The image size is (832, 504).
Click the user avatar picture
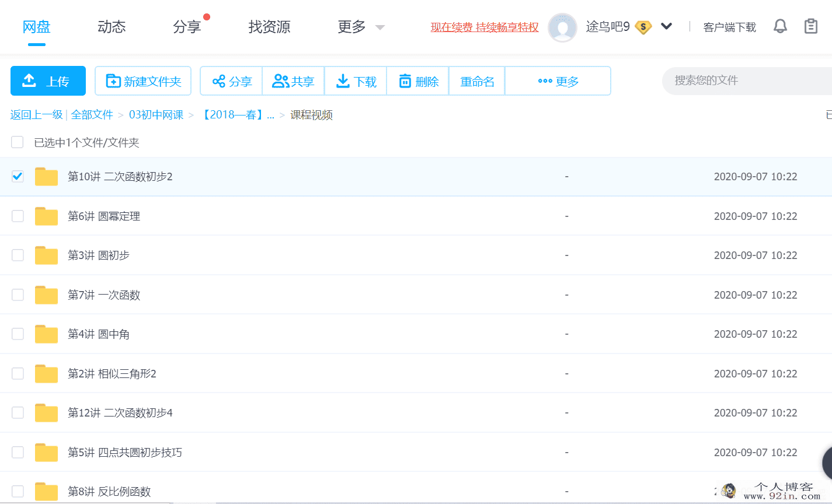(562, 27)
